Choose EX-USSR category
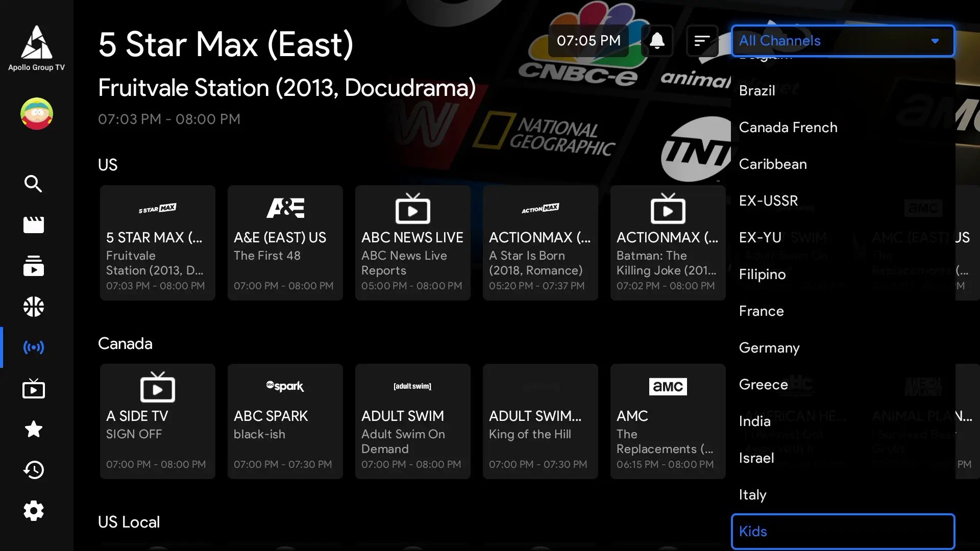Image resolution: width=980 pixels, height=551 pixels. tap(843, 201)
